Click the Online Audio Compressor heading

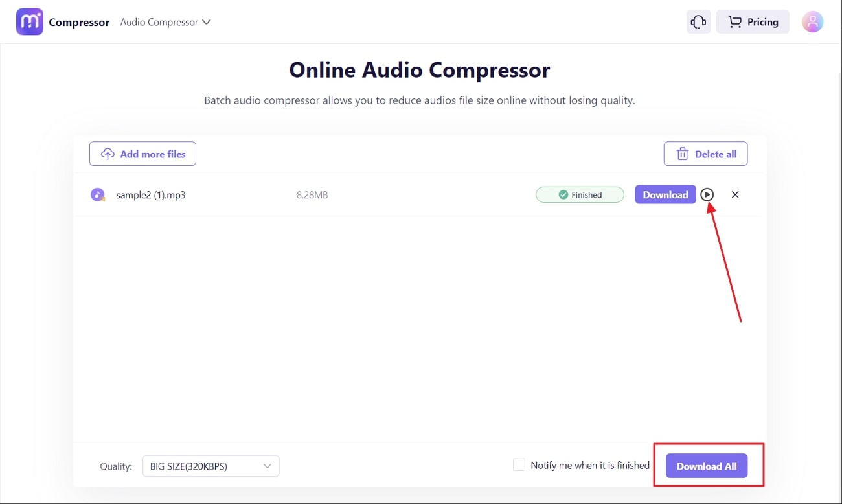(x=420, y=70)
